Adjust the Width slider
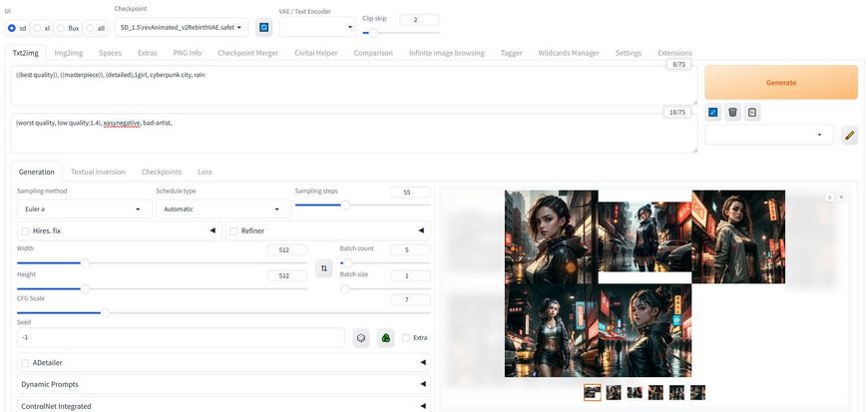 tap(163, 263)
